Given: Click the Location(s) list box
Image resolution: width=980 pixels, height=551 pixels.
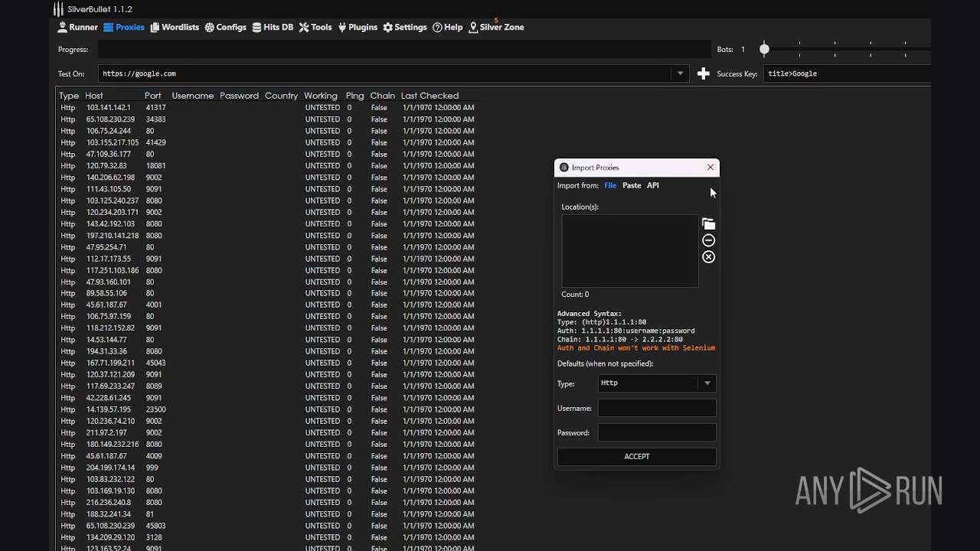Looking at the screenshot, I should click(629, 250).
